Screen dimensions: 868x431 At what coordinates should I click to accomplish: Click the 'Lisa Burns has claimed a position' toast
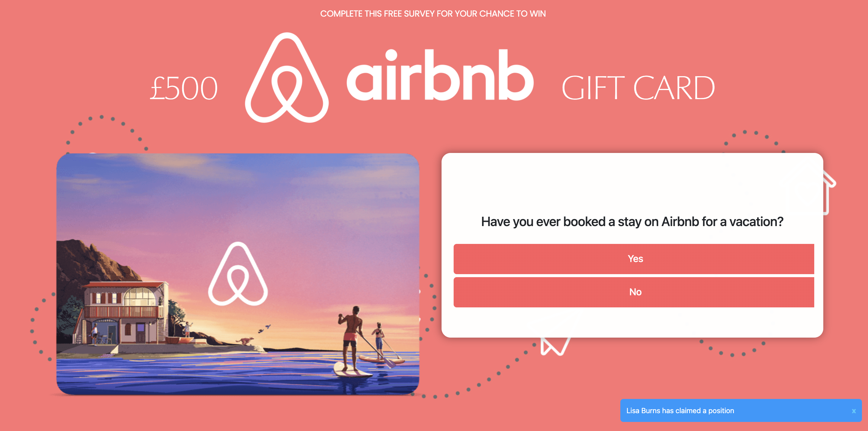pos(741,410)
